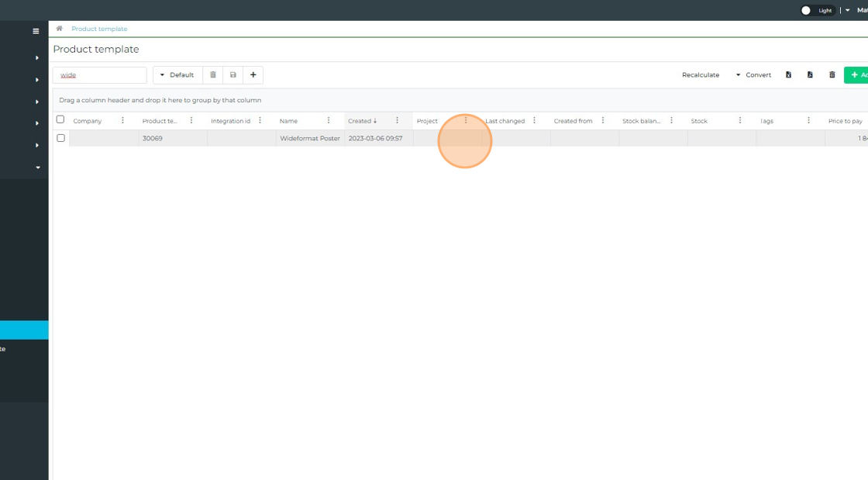Delete the Default view with its trash icon
868x480 pixels.
click(213, 75)
